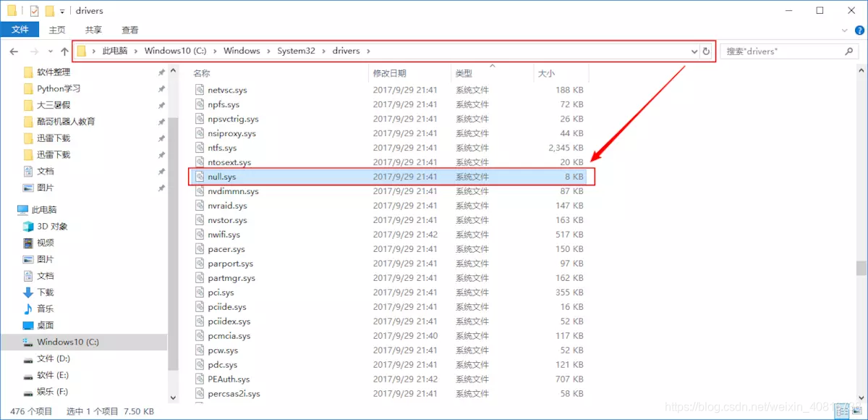Click the pci.sys file icon
Image resolution: width=868 pixels, height=420 pixels.
click(200, 293)
